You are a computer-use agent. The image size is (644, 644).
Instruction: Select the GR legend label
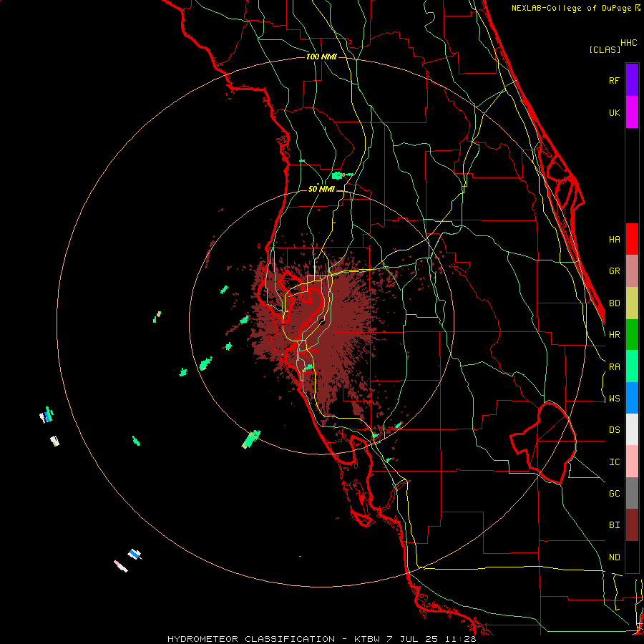tap(614, 271)
